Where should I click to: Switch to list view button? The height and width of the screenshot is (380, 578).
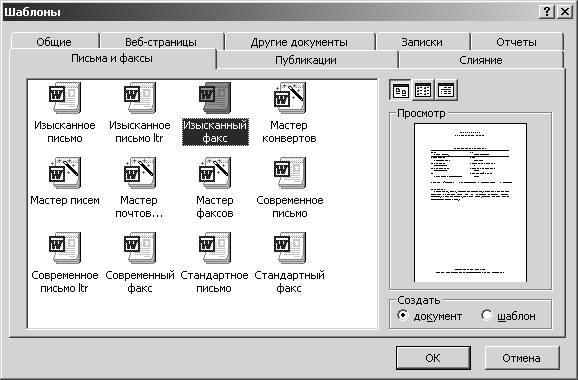[423, 90]
